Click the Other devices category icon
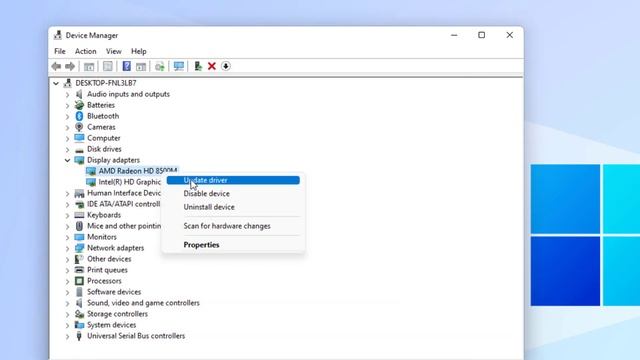 point(79,259)
